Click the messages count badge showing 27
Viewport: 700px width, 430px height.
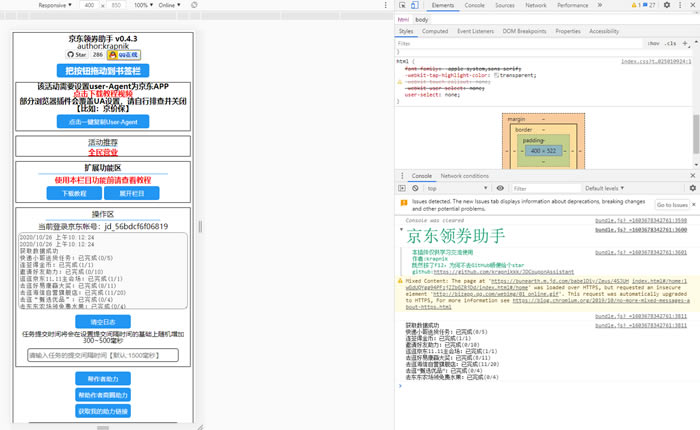tap(650, 5)
